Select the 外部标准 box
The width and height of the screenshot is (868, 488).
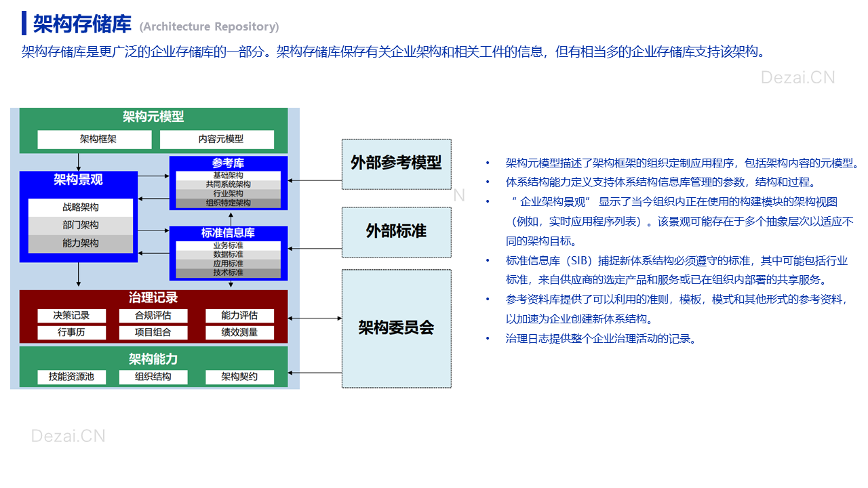397,232
